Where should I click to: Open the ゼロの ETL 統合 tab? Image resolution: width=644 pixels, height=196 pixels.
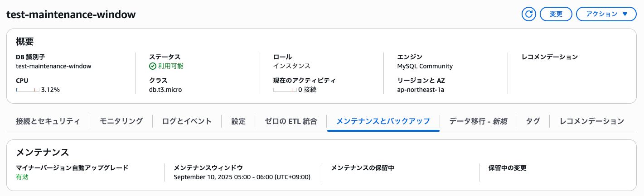point(291,121)
